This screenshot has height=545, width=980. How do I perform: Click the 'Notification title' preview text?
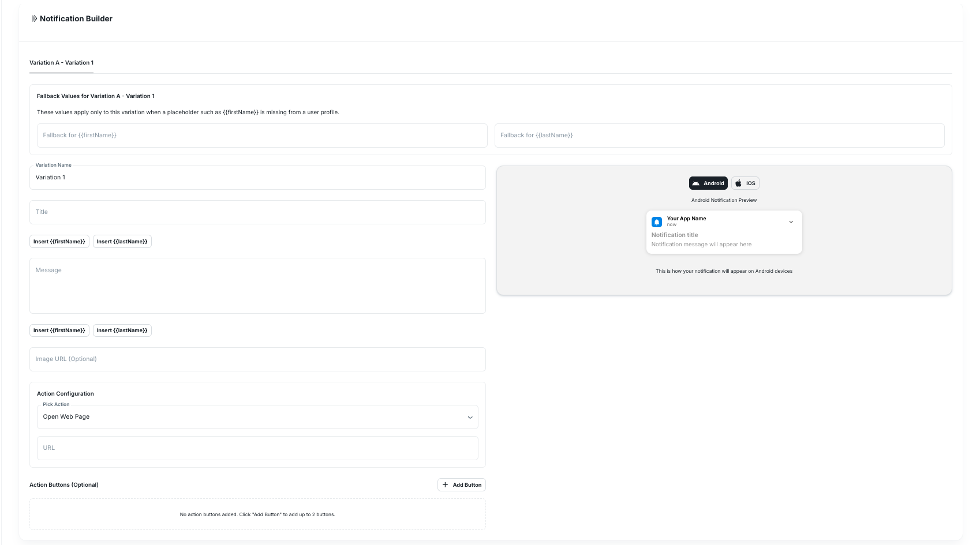675,235
